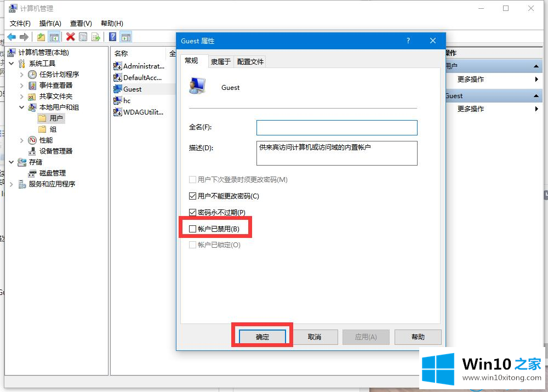Click the 确定 button
The image size is (548, 392).
[262, 337]
